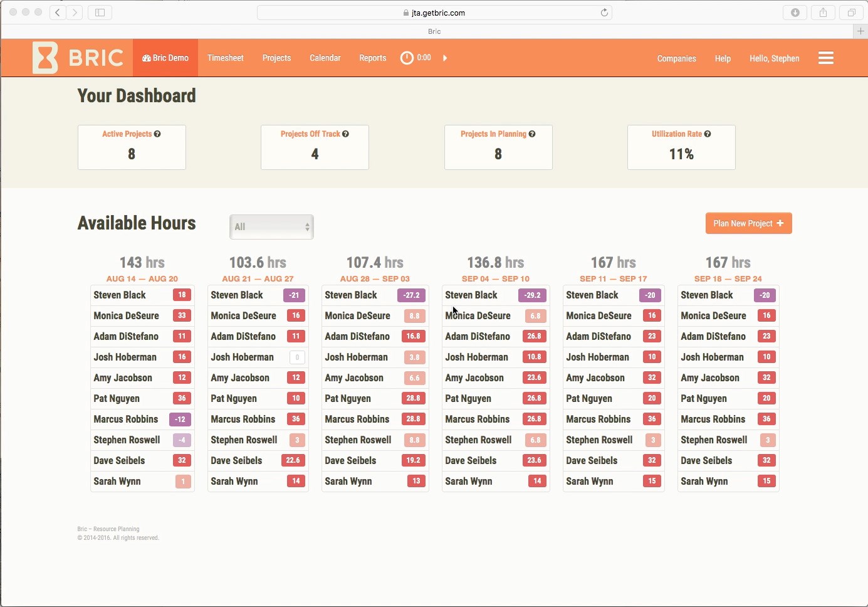Screen dimensions: 868x607
Task: Open the Reports navigation menu
Action: pos(372,58)
